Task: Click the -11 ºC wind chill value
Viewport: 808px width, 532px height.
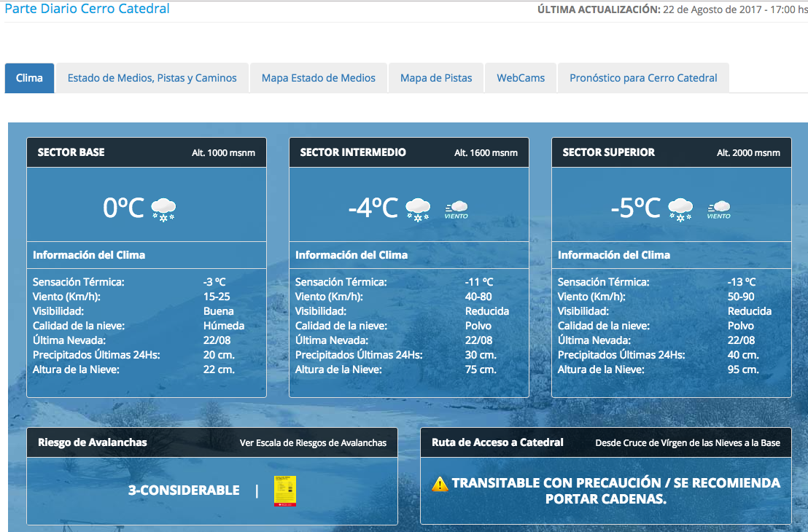Action: (x=479, y=282)
